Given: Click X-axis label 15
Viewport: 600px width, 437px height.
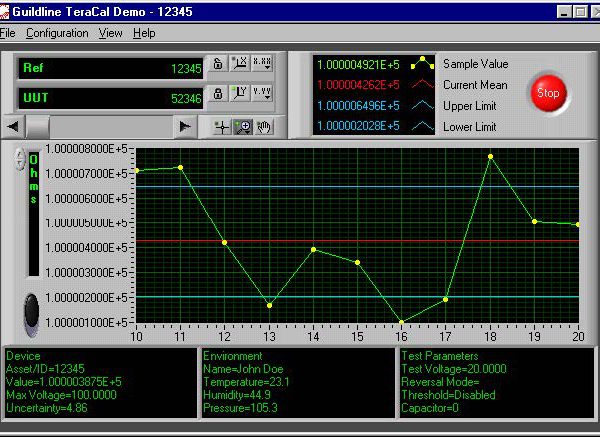Looking at the screenshot, I should point(357,337).
